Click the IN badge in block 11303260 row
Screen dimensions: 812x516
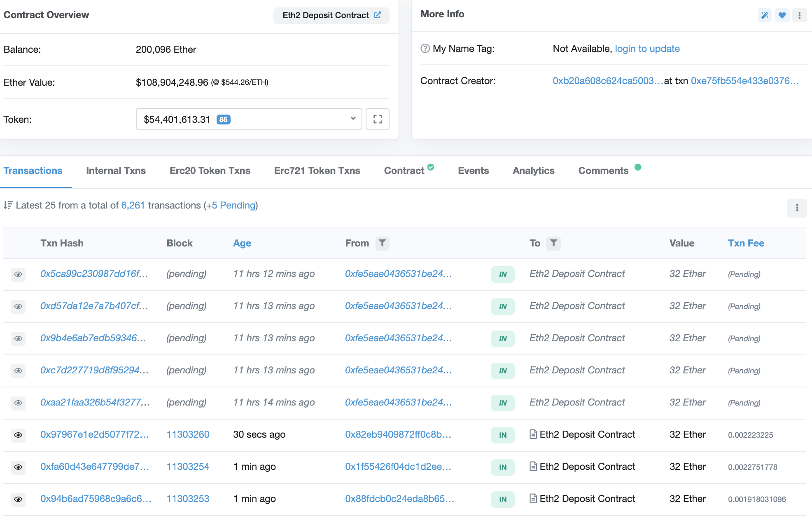pos(502,435)
